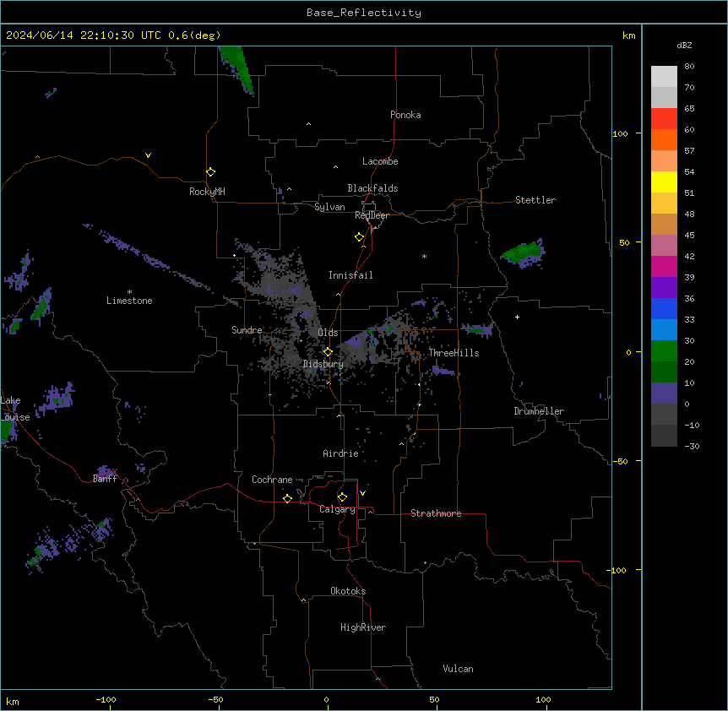Click the -100 tick on bottom axis

tap(106, 699)
